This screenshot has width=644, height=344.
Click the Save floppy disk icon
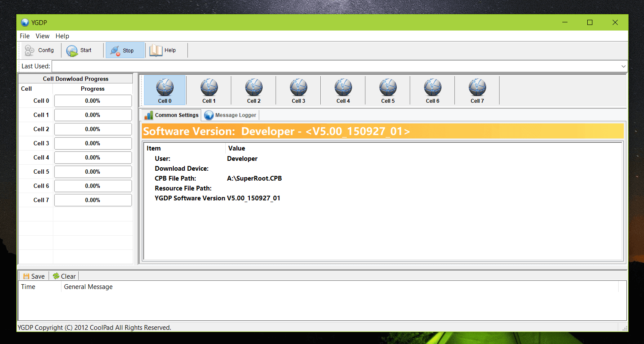[x=26, y=276]
